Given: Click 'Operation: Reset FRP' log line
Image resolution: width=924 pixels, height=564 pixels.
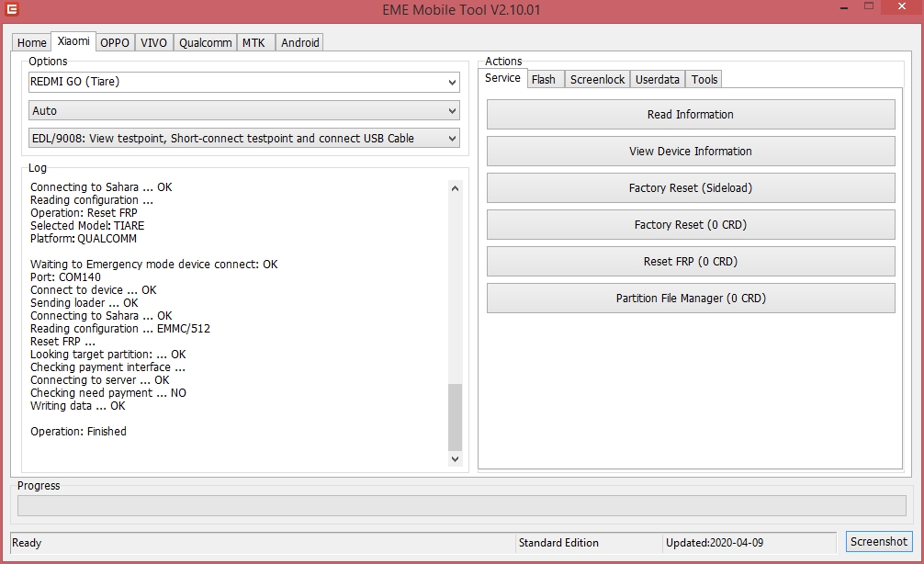Looking at the screenshot, I should [x=84, y=213].
